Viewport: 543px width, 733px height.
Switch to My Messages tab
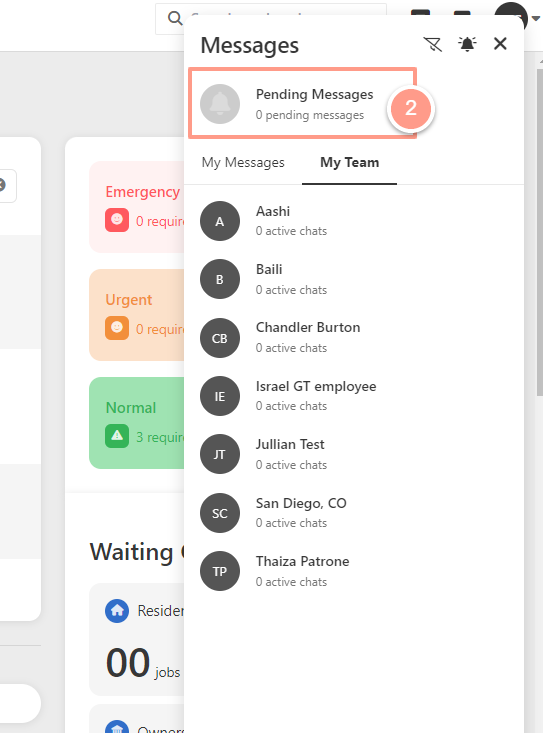(x=243, y=162)
